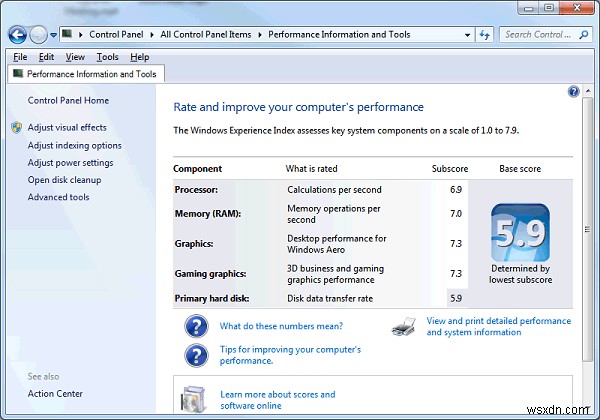600x420 pixels.
Task: Select the Primary hard disk row label
Action: click(x=212, y=299)
